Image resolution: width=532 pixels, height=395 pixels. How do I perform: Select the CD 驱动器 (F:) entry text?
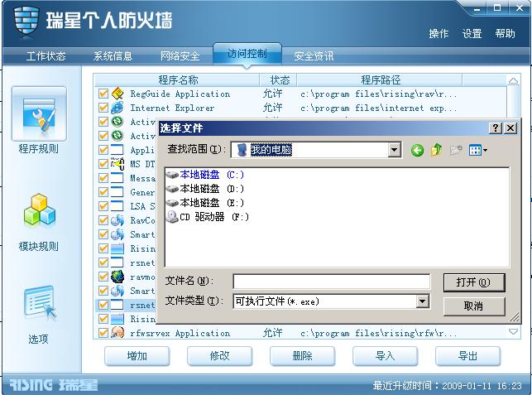(x=214, y=217)
